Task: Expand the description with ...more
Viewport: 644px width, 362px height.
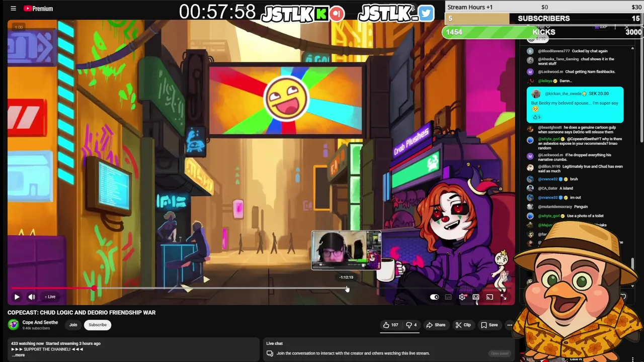Action: (x=18, y=355)
